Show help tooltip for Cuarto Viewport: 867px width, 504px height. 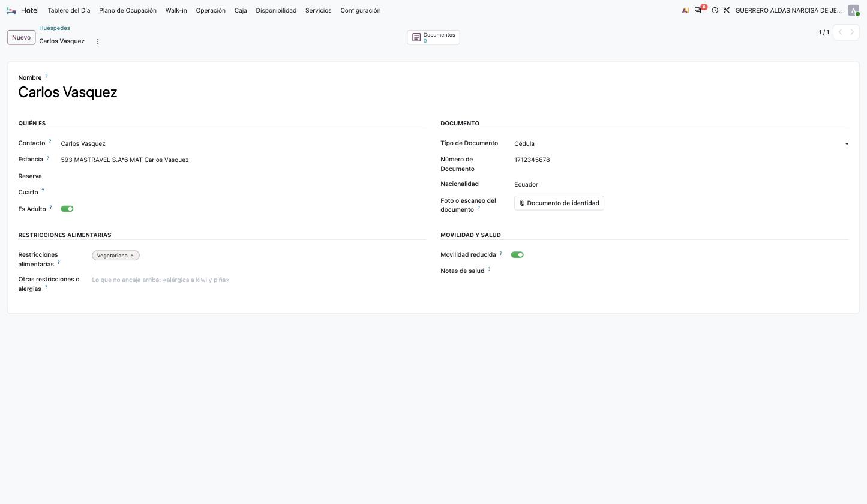(43, 190)
